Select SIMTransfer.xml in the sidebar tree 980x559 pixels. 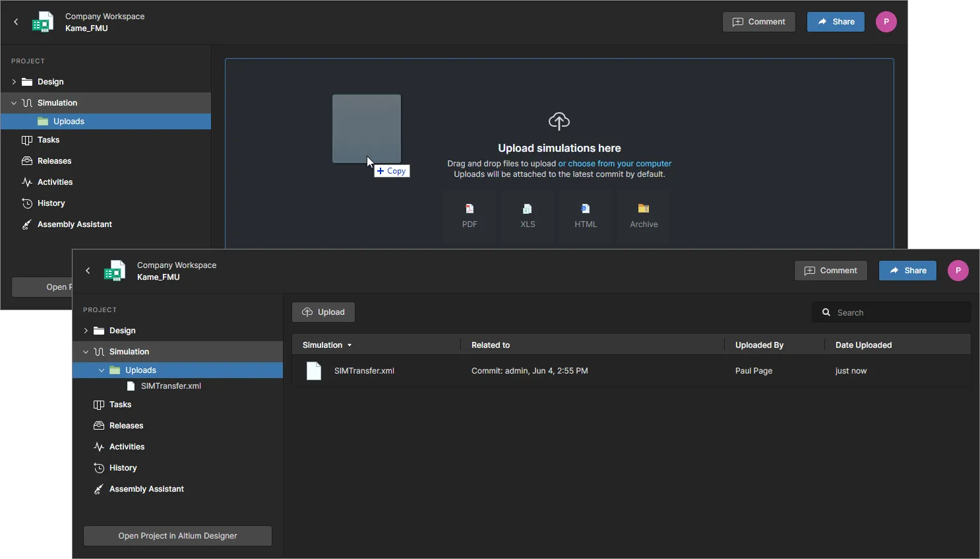click(x=171, y=386)
